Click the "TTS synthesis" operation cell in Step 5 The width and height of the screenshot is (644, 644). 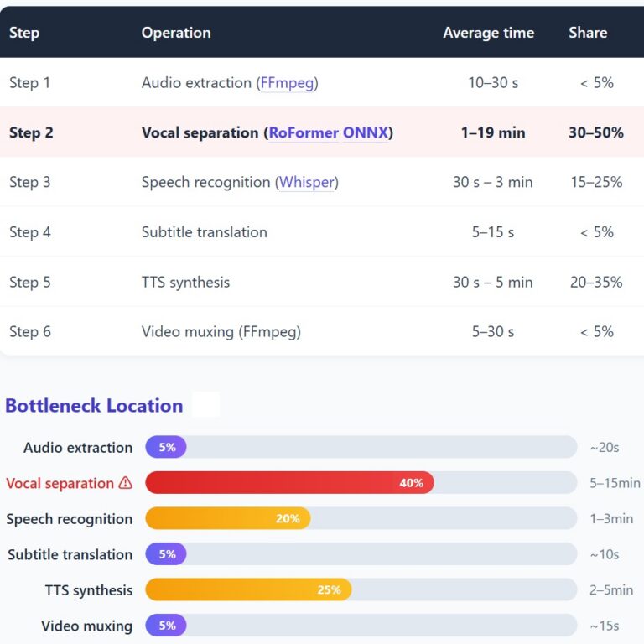185,283
